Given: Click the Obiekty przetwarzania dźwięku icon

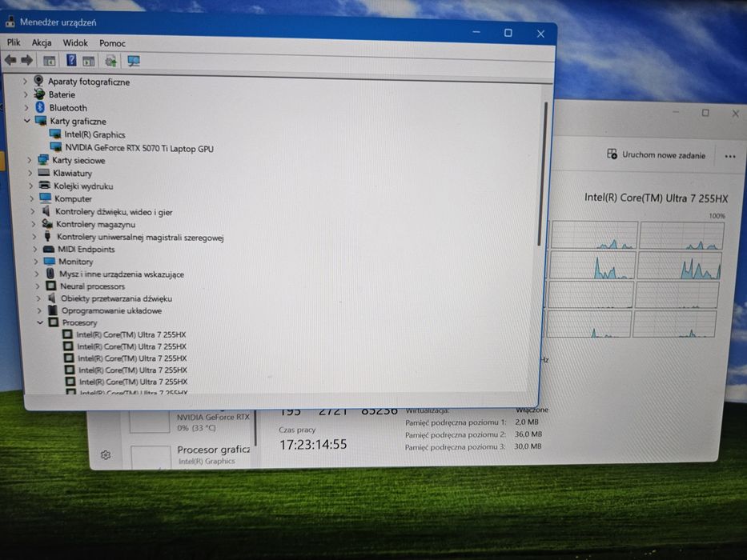Looking at the screenshot, I should click(x=52, y=298).
